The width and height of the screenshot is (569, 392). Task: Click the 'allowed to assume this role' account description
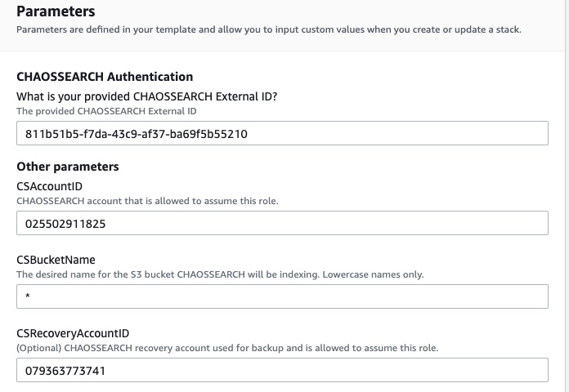coord(147,201)
